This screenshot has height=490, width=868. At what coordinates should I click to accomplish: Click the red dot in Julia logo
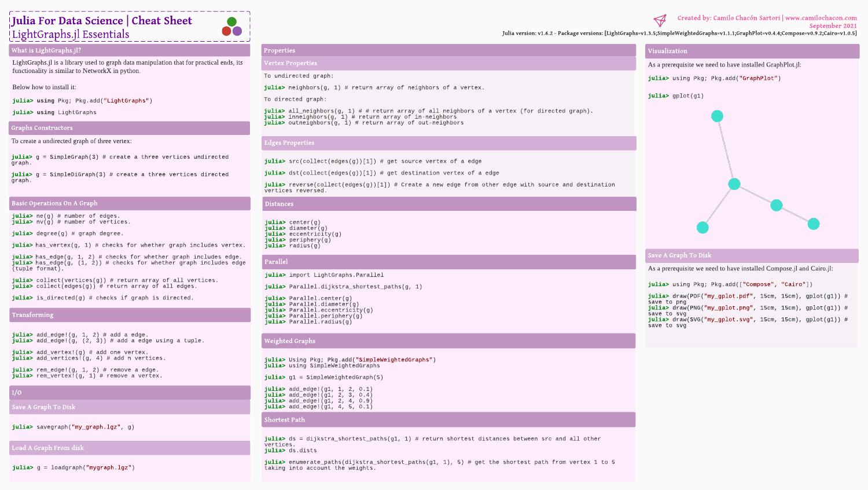point(227,31)
